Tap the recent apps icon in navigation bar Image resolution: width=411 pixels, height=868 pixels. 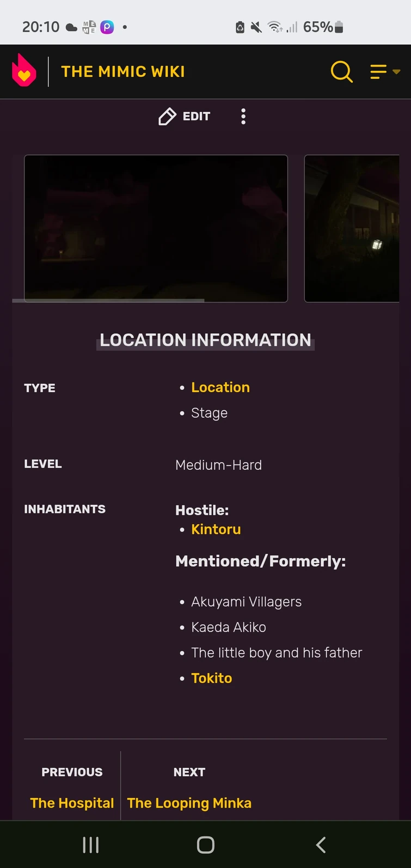coord(90,845)
